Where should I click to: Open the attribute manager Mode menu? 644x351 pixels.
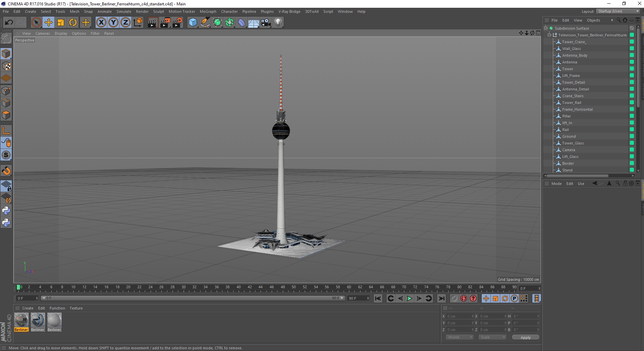(556, 184)
